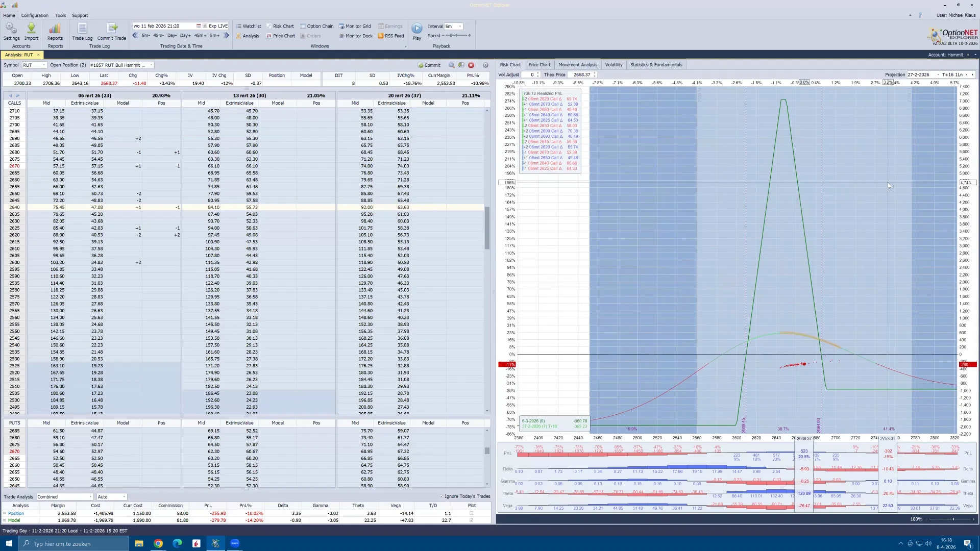This screenshot has width=980, height=551.
Task: Switch to Statistics & Fundamentals tab
Action: [x=656, y=65]
